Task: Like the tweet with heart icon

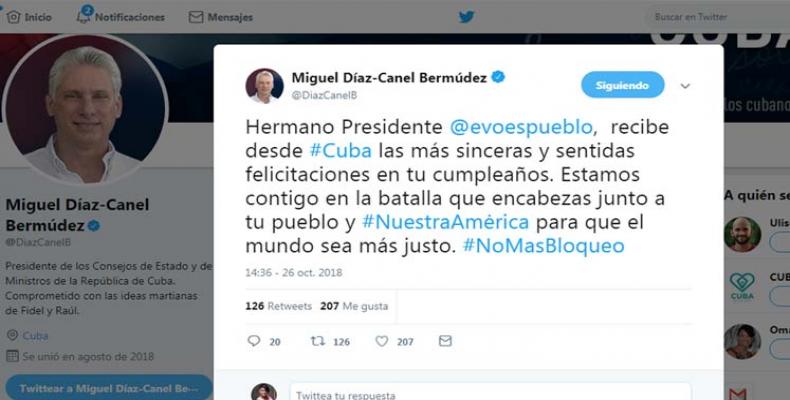Action: click(x=382, y=342)
